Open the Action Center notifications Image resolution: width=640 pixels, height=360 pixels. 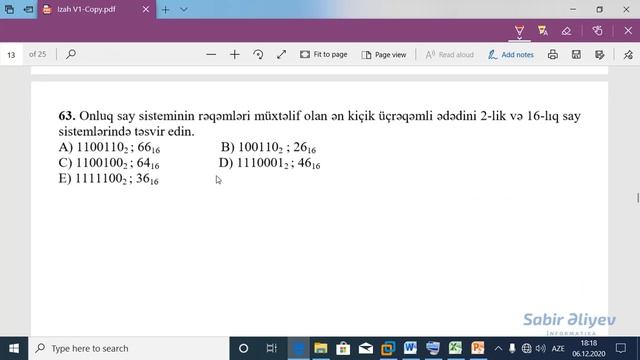click(x=621, y=348)
